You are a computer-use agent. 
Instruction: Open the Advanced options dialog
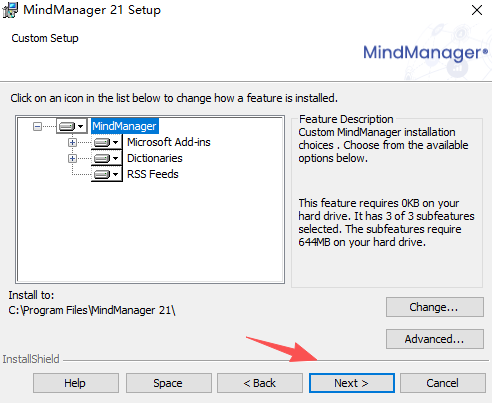[x=435, y=339]
